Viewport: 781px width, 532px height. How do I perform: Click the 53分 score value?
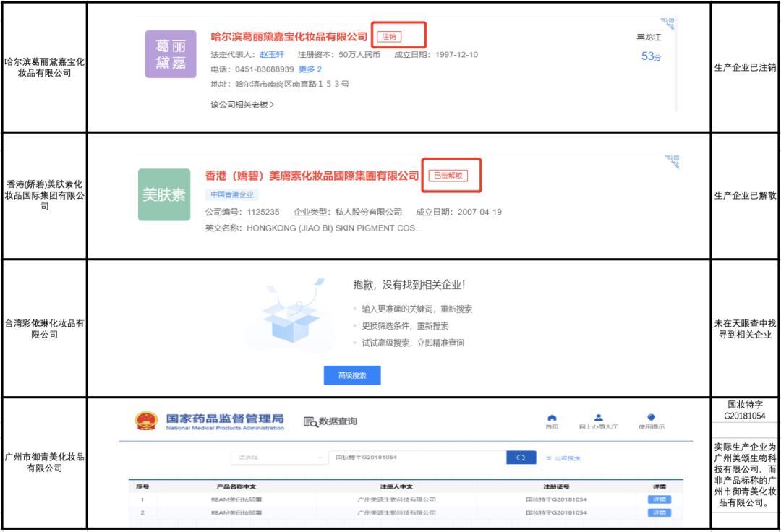tap(651, 56)
